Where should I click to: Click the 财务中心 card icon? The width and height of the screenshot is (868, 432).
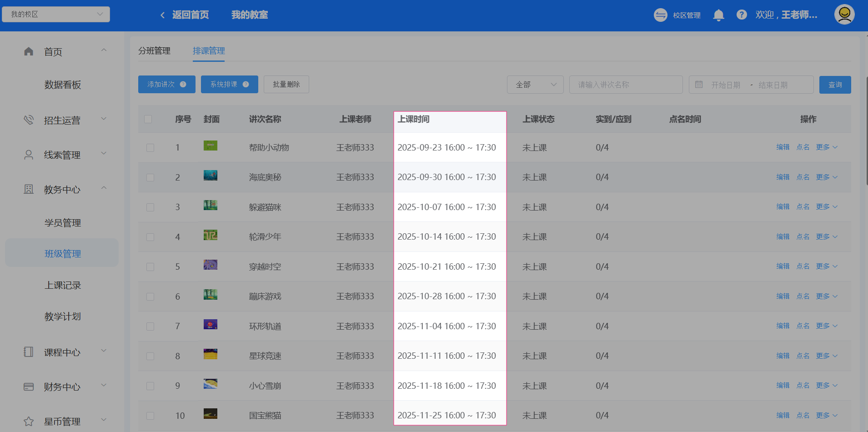29,387
